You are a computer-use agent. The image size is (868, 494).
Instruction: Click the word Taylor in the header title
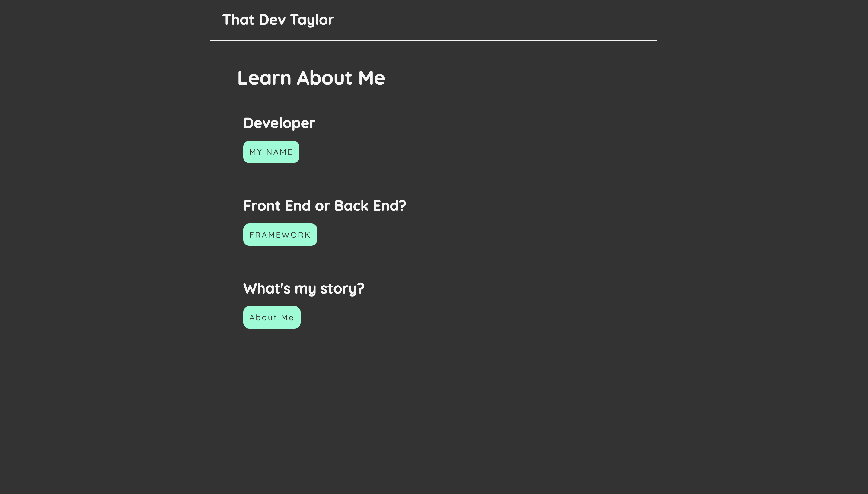tap(312, 20)
